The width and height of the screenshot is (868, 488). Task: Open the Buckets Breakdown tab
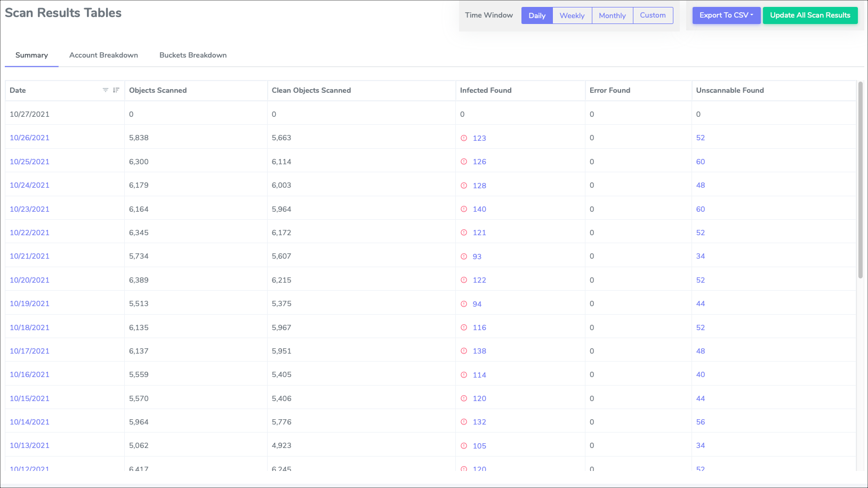(193, 55)
